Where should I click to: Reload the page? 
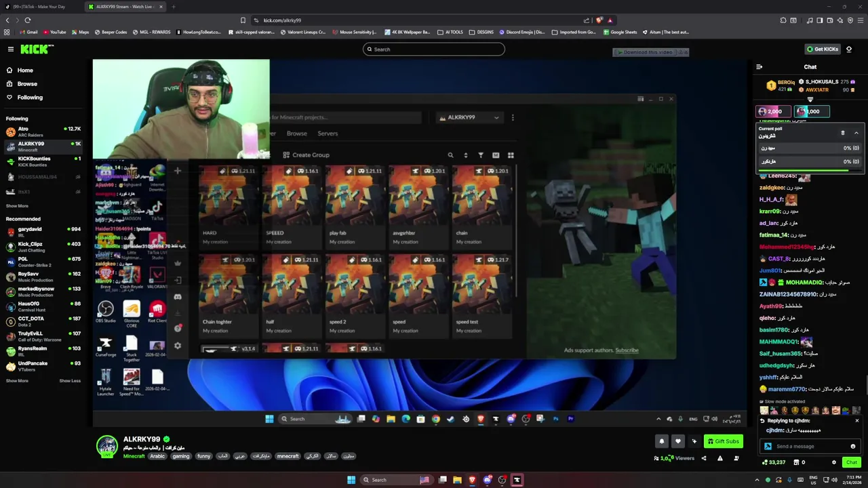[x=28, y=20]
